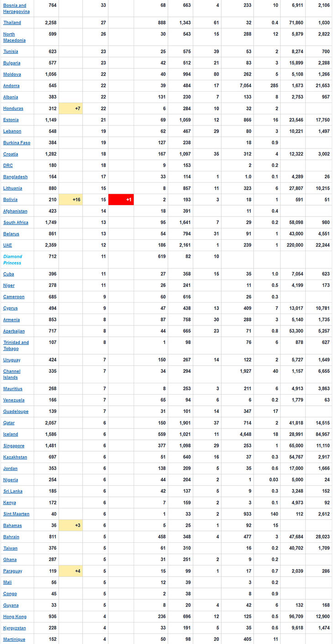Screen dimensions: 333x644
Task: Open the Sint Maarten link
Action: point(16,514)
